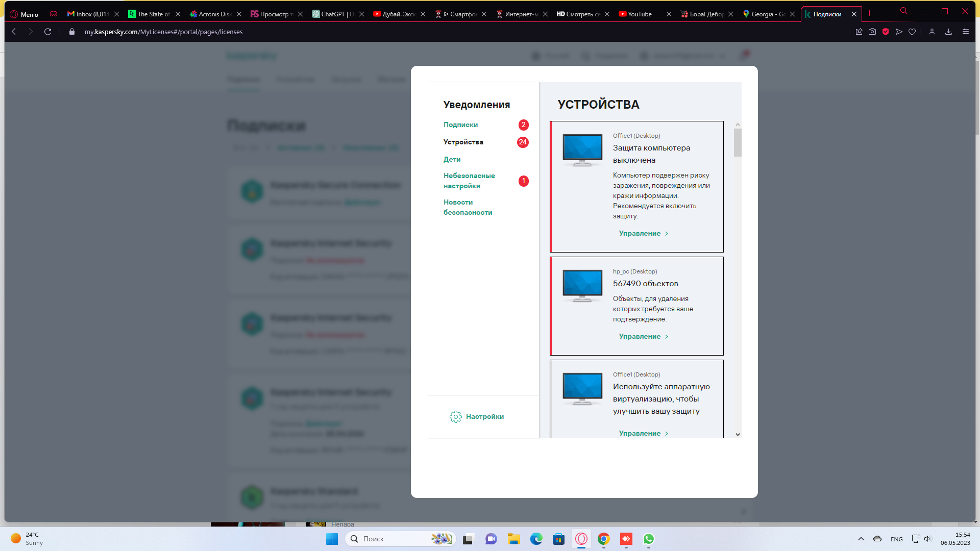Open the My Flow send icon
This screenshot has height=551, width=980.
coord(899,32)
